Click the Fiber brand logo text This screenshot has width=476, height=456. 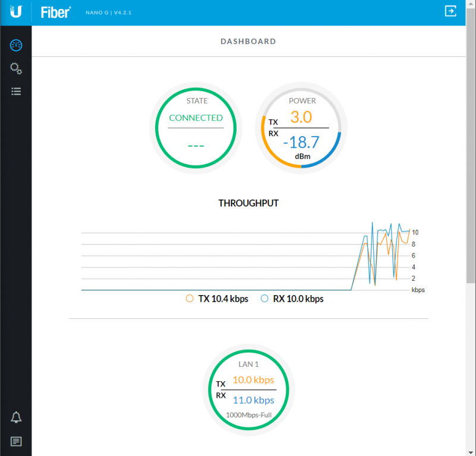pos(55,12)
